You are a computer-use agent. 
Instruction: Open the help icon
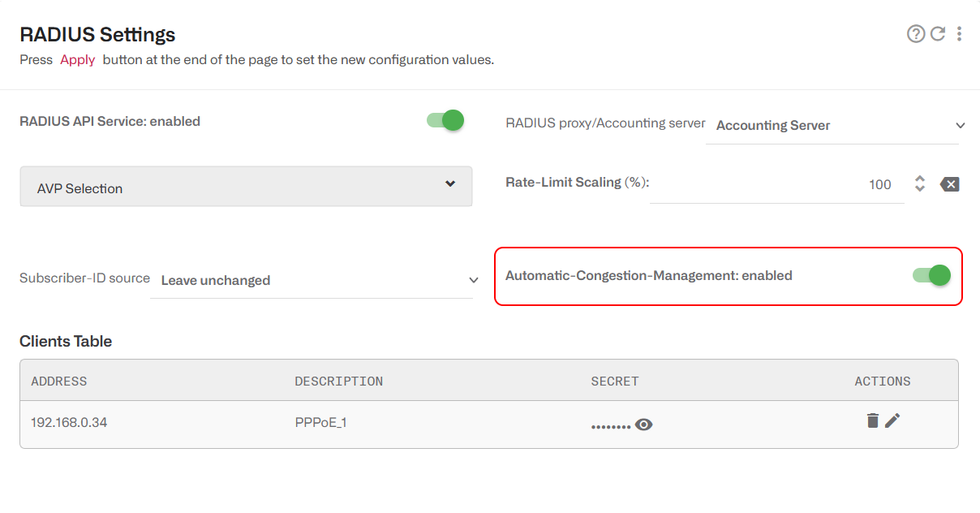(916, 34)
